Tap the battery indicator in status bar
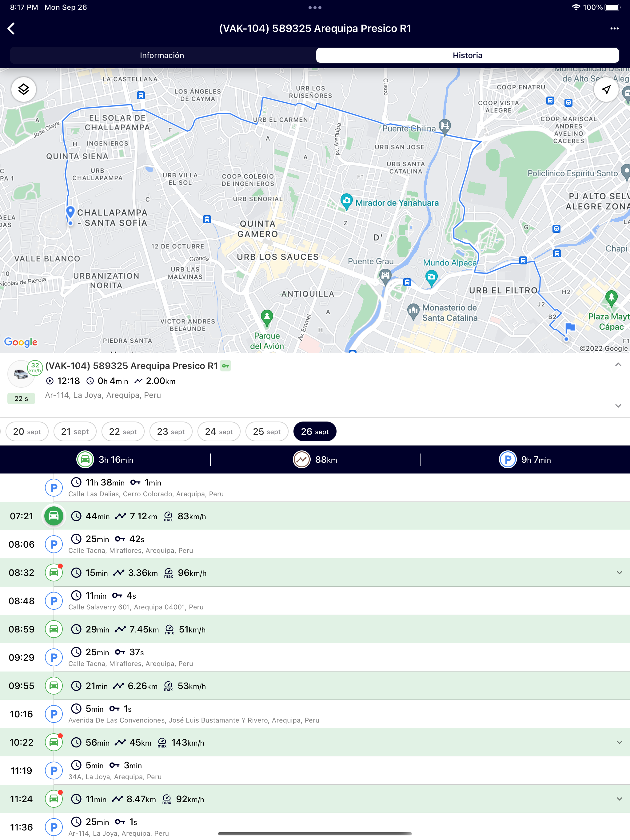Image resolution: width=630 pixels, height=840 pixels. [x=612, y=8]
